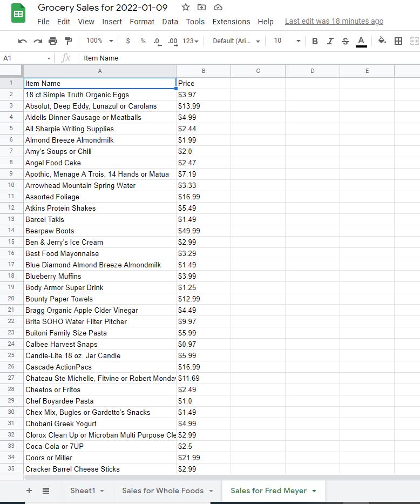
Task: Print the spreadsheet
Action: point(53,41)
